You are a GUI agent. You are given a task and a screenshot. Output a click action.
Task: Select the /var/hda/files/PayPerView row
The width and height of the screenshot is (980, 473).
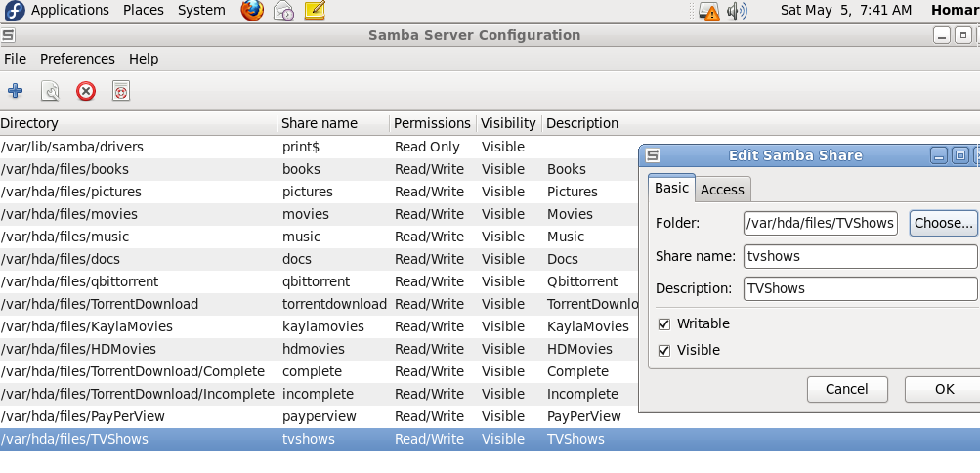coord(319,416)
